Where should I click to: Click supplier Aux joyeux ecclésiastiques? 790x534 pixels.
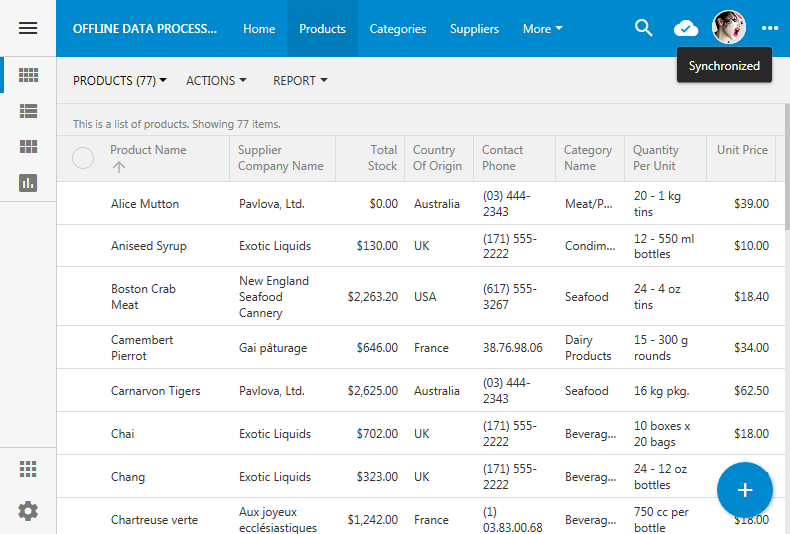tap(278, 519)
